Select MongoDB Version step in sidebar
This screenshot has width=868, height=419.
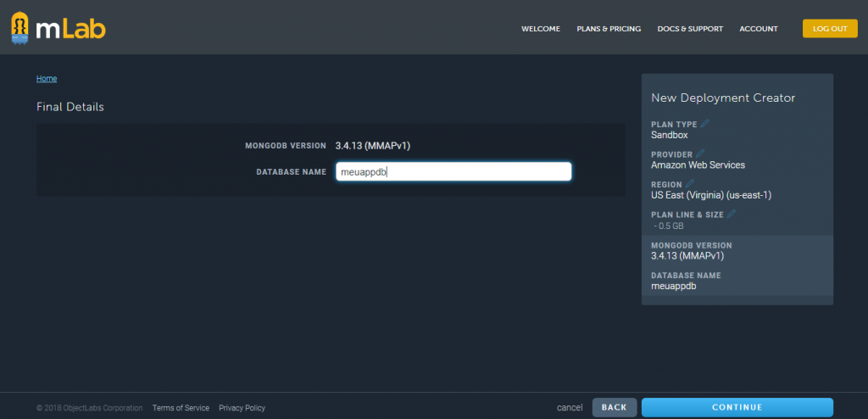pyautogui.click(x=737, y=250)
